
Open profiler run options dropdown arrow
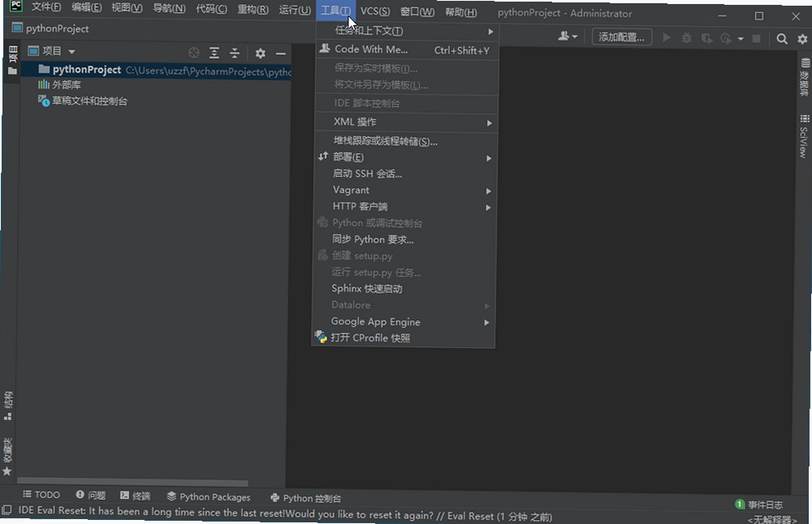pyautogui.click(x=740, y=39)
